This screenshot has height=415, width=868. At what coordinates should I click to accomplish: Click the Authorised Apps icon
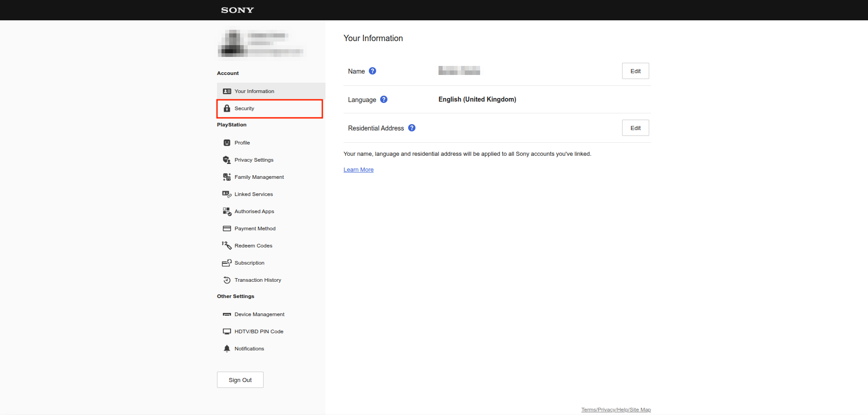(227, 211)
